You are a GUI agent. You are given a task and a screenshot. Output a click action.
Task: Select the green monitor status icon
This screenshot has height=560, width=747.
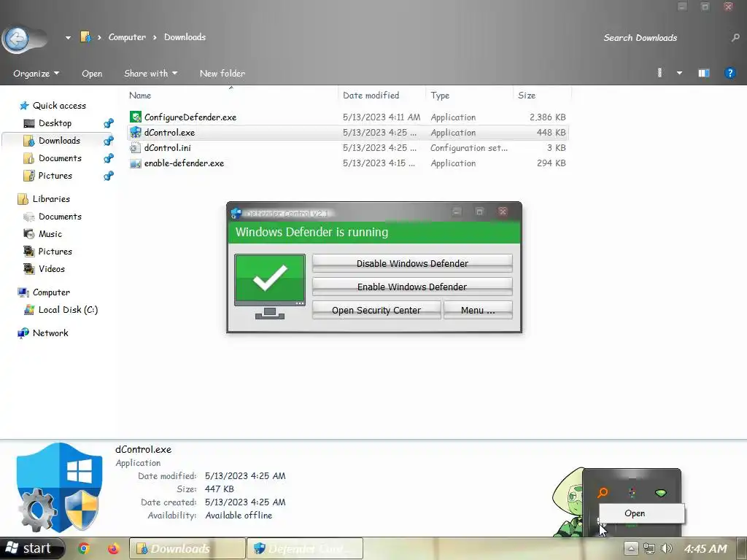click(270, 287)
